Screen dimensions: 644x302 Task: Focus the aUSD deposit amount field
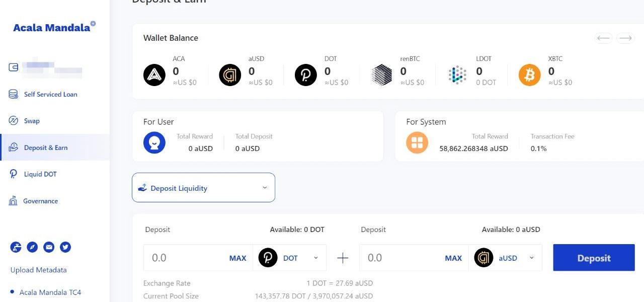(400, 258)
